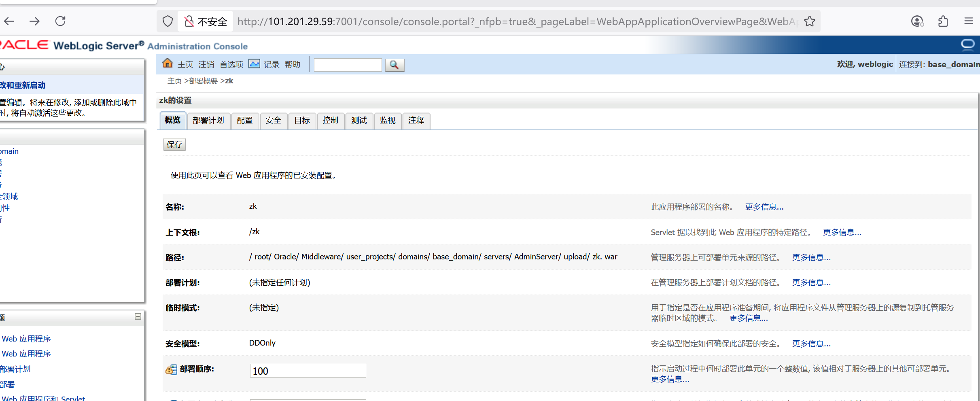Switch to the 部署计划 tab
Screen dimensions: 980x401
tap(208, 121)
